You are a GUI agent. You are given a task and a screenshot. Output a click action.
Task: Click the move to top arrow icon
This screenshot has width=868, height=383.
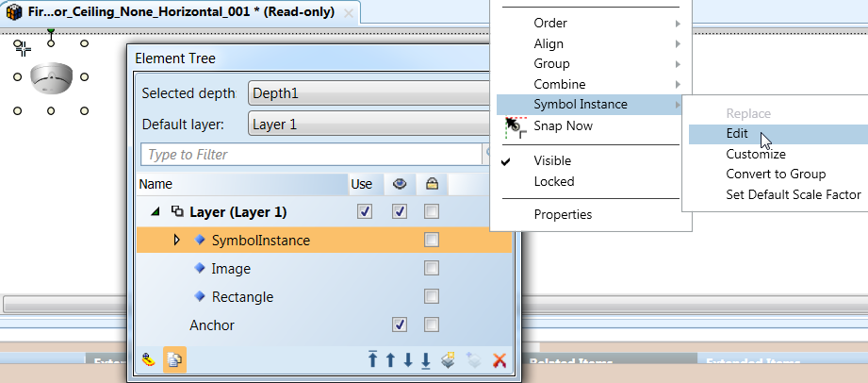point(373,359)
